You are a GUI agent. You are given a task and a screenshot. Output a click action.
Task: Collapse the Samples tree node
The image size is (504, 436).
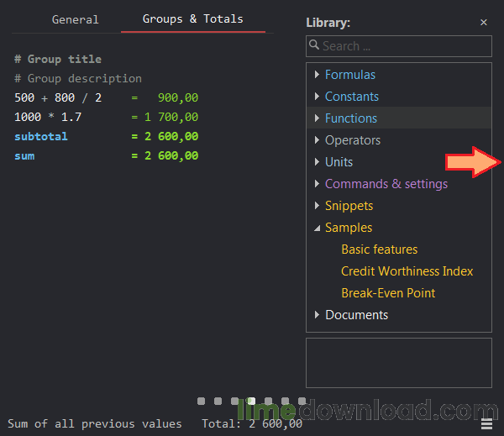pos(317,228)
